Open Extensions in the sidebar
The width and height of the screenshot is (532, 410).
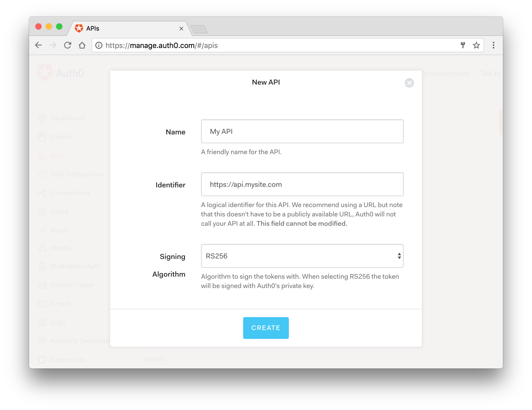click(x=61, y=360)
